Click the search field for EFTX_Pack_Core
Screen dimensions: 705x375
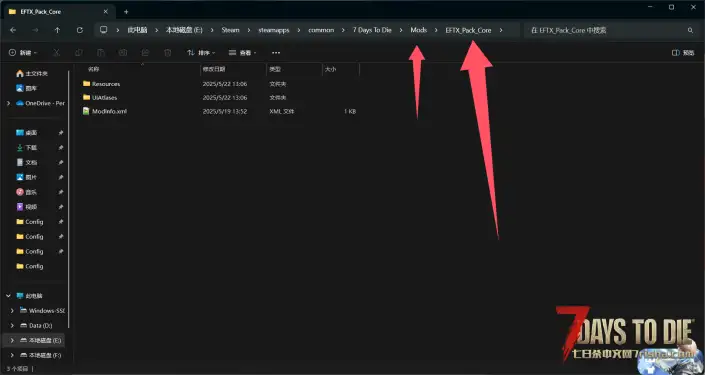[606, 30]
